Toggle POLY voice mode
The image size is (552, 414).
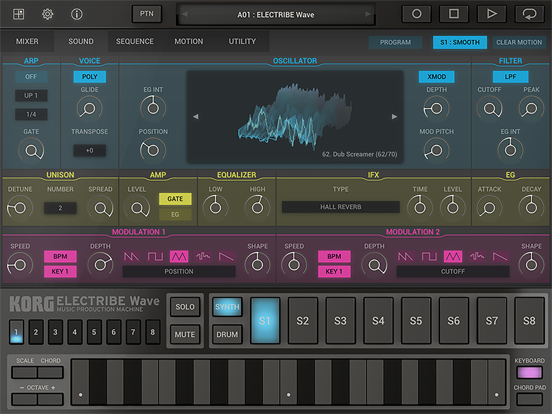[x=89, y=77]
